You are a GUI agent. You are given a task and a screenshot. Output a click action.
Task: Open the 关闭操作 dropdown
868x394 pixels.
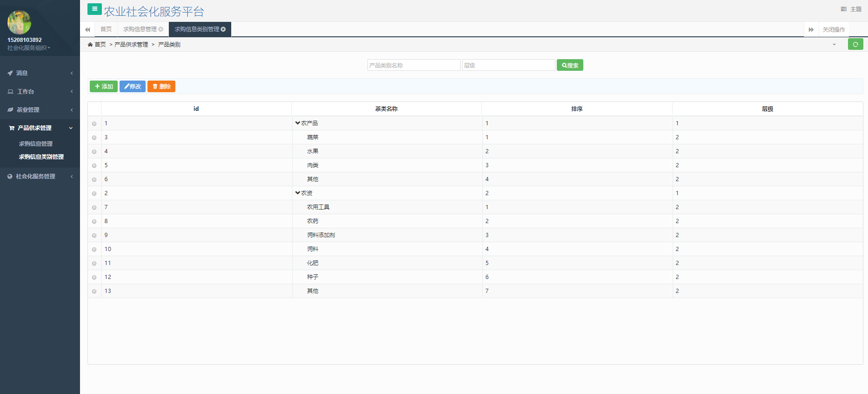[x=834, y=29]
